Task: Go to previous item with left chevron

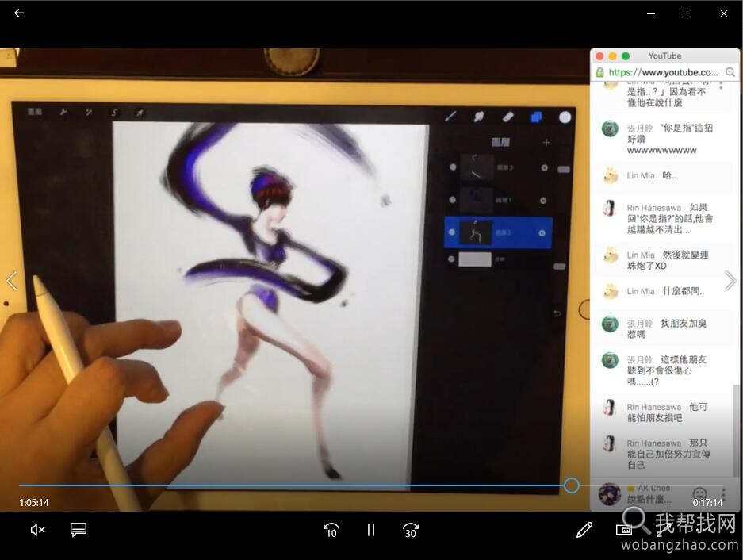Action: 12,281
